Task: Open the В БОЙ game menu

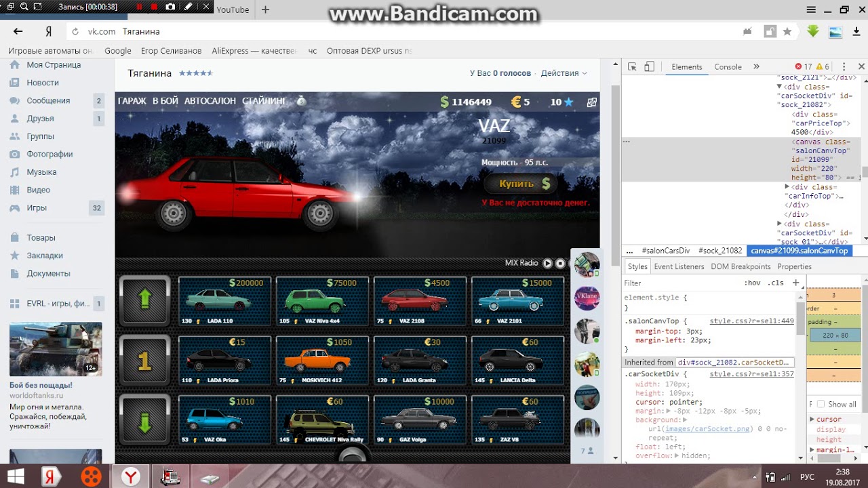Action: click(165, 101)
